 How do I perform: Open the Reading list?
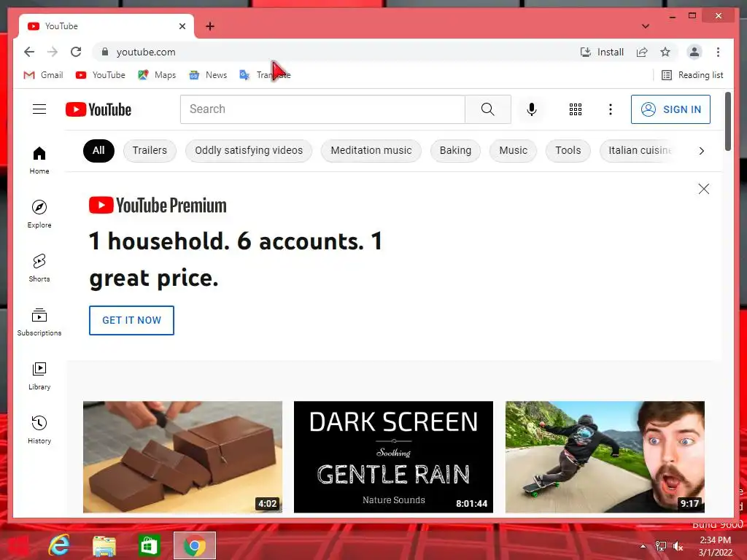tap(692, 75)
